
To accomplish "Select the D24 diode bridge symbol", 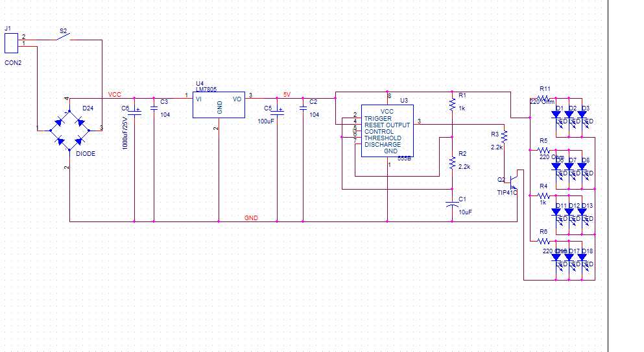I will [x=70, y=131].
